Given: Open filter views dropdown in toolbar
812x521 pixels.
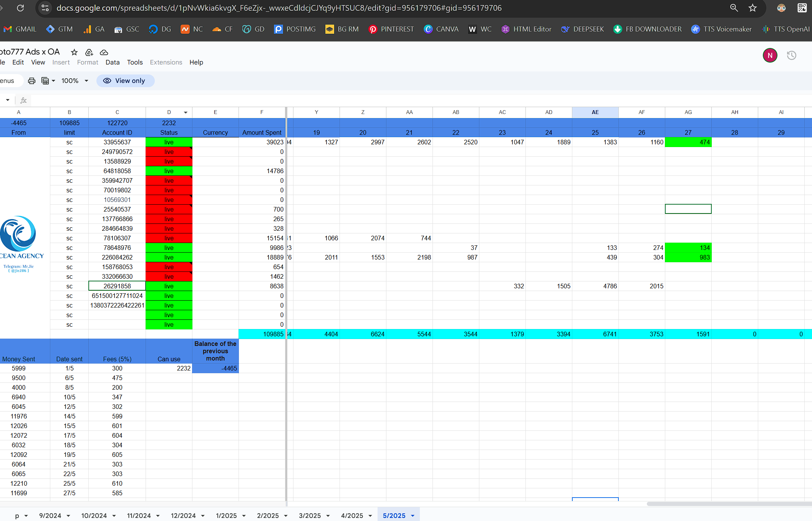Looking at the screenshot, I should 48,81.
